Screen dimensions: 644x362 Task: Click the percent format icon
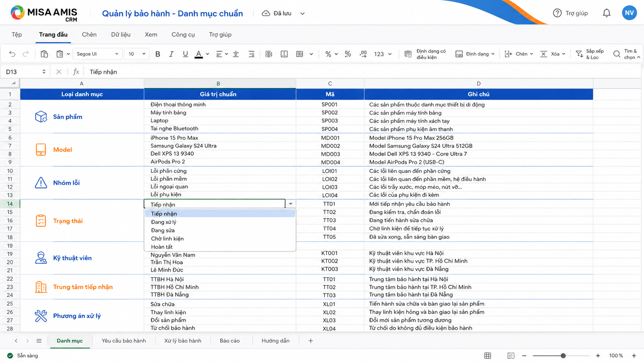coord(328,54)
